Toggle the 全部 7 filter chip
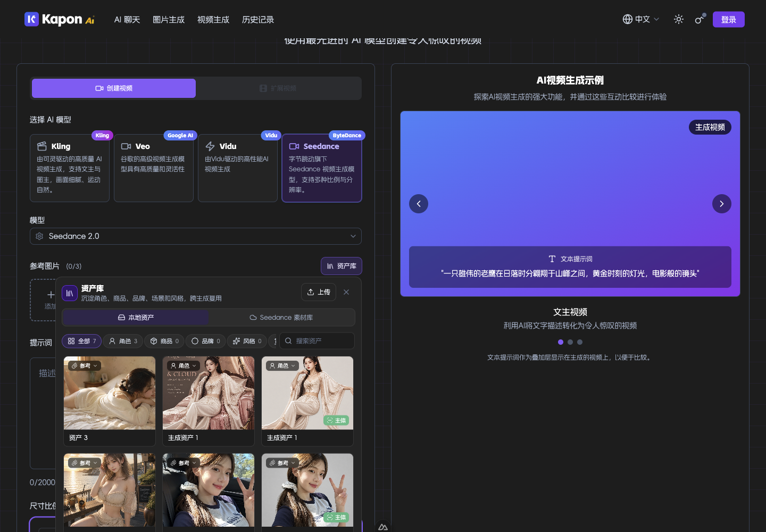The image size is (766, 532). 82,341
